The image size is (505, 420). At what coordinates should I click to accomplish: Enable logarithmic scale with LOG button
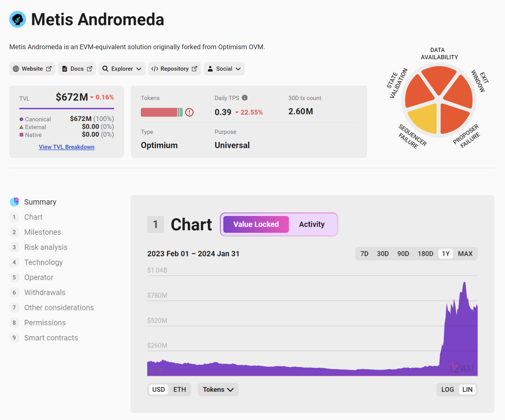point(447,389)
